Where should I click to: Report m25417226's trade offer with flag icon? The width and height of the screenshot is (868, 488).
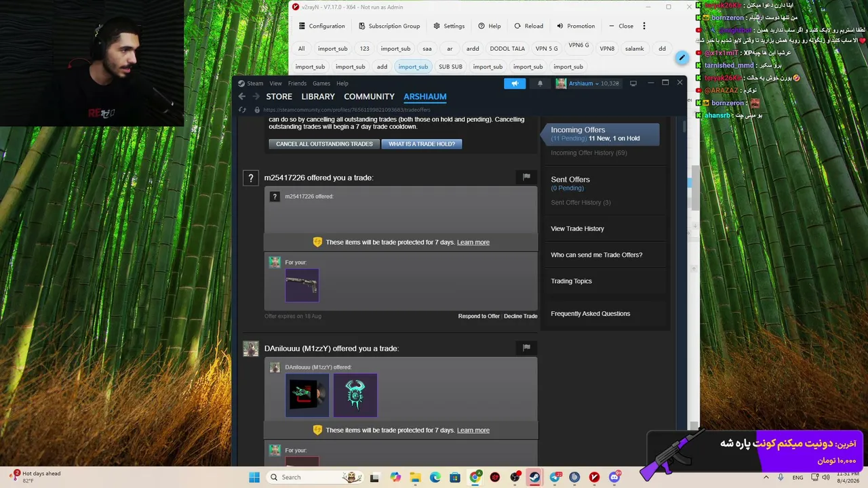(526, 177)
